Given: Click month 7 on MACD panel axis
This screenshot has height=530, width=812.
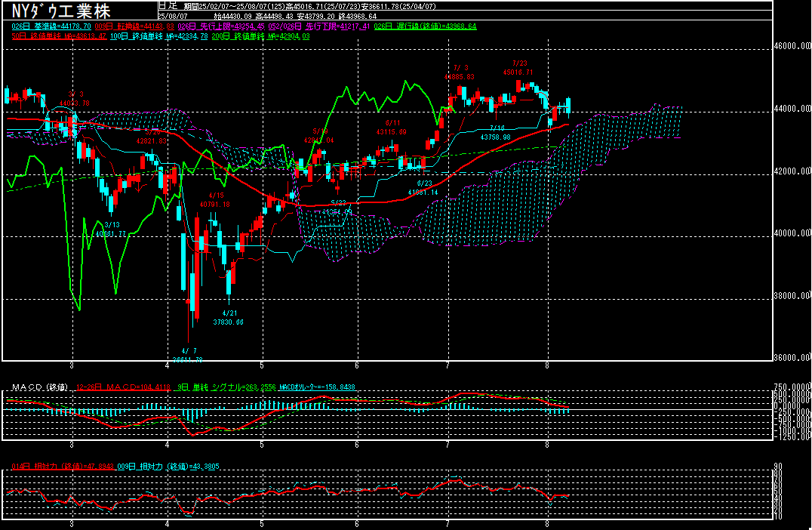Looking at the screenshot, I should [448, 445].
